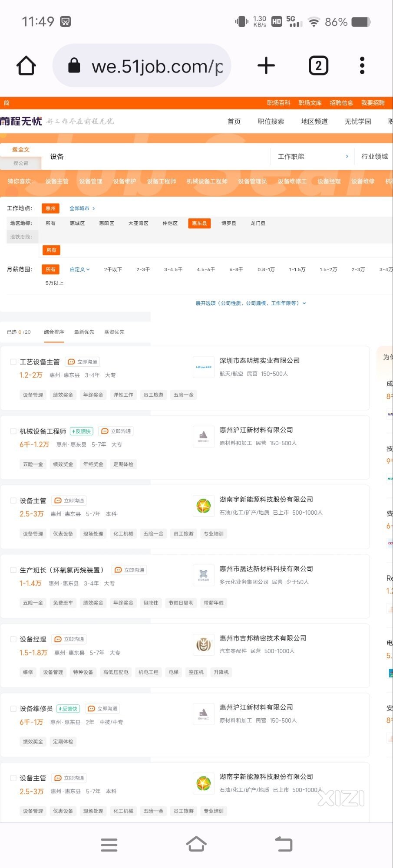Open 招聘信息 top link
393x868 pixels.
coord(341,103)
